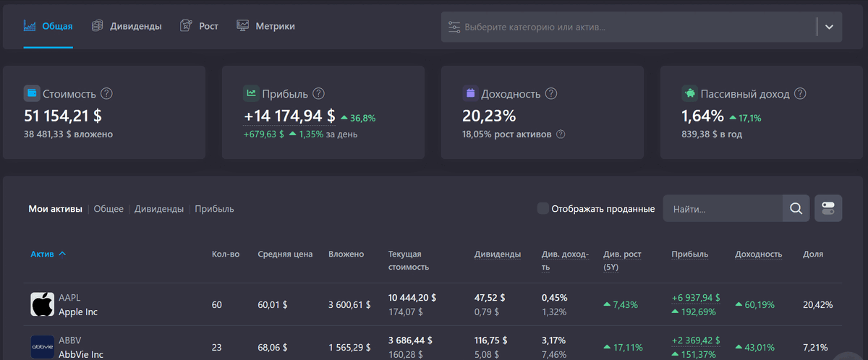Select the Общее table view
Image resolution: width=868 pixels, height=360 pixels.
[x=109, y=209]
